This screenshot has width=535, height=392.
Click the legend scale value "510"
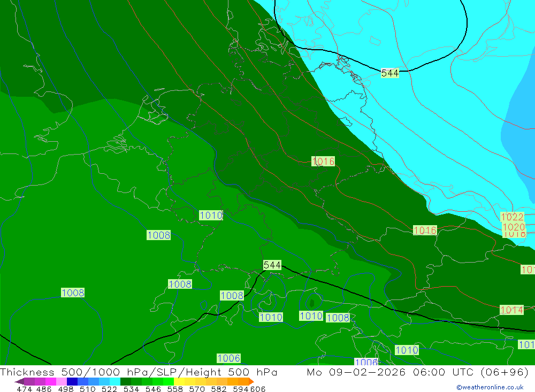coord(87,389)
